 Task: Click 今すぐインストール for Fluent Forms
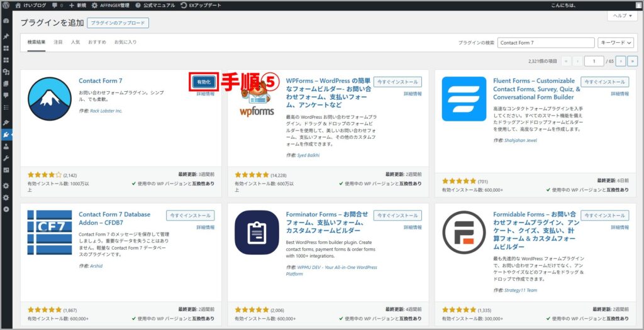pos(604,82)
